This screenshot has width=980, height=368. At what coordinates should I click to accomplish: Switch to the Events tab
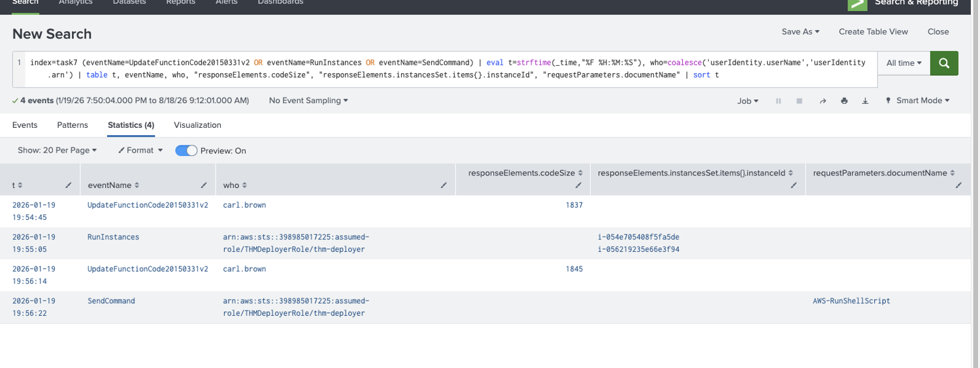point(25,125)
